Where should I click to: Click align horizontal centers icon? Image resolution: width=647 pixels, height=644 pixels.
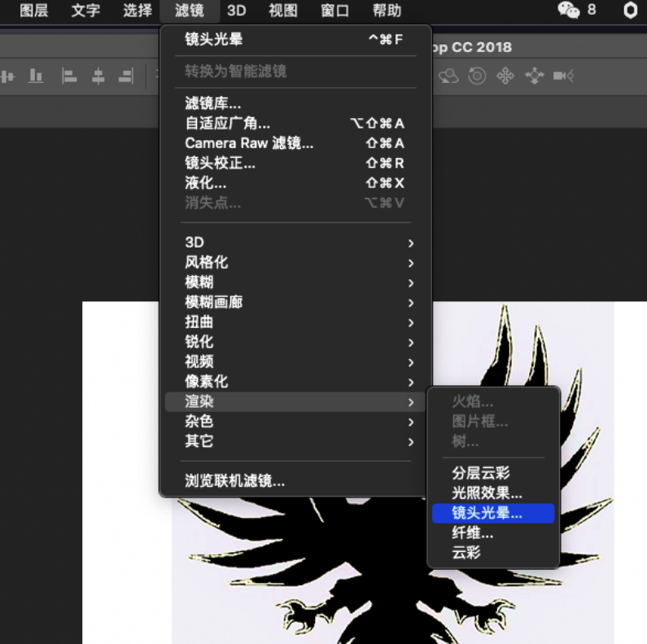pyautogui.click(x=98, y=76)
